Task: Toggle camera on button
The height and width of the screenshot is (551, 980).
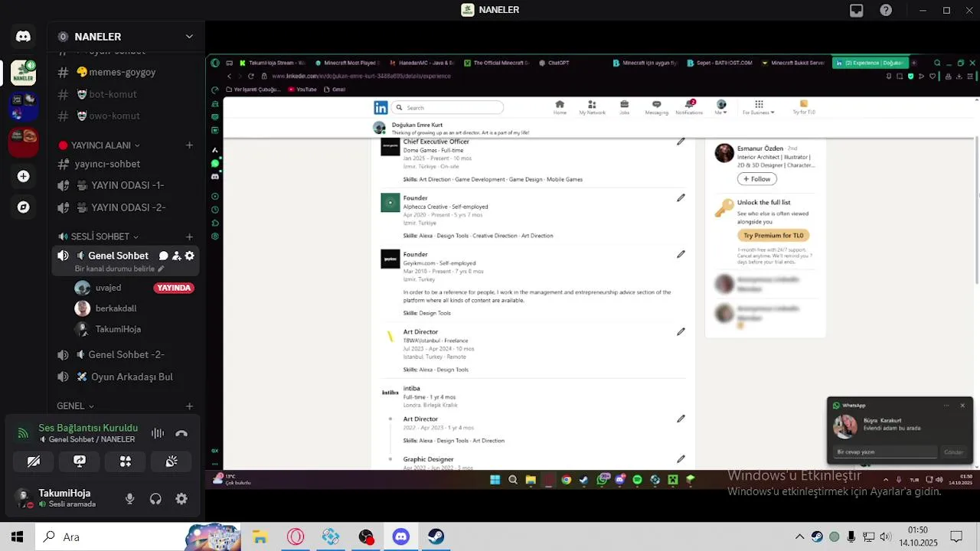Action: click(34, 461)
